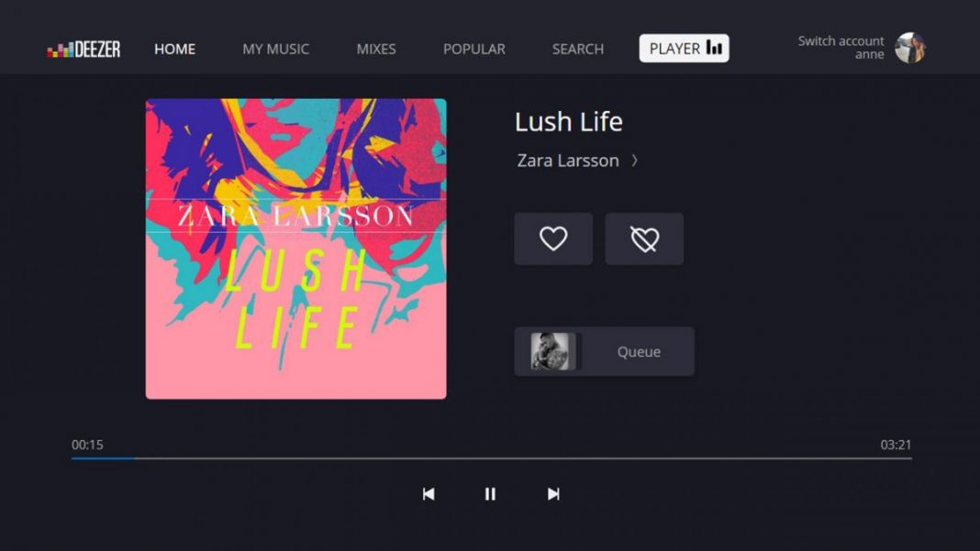The width and height of the screenshot is (980, 551).
Task: Open the Queue button
Action: (604, 351)
